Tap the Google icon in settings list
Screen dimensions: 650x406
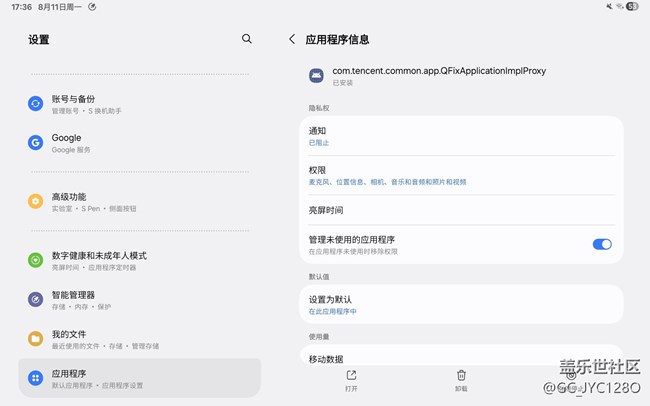coord(36,142)
